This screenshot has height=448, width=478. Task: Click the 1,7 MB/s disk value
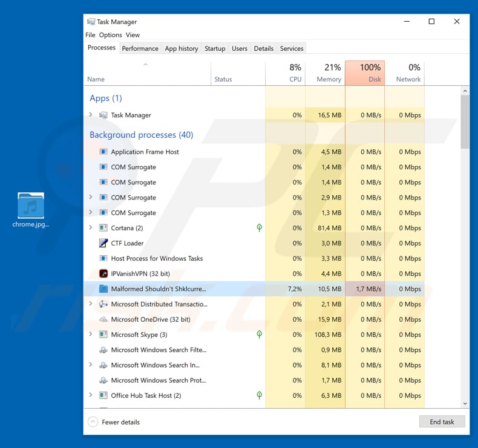368,289
